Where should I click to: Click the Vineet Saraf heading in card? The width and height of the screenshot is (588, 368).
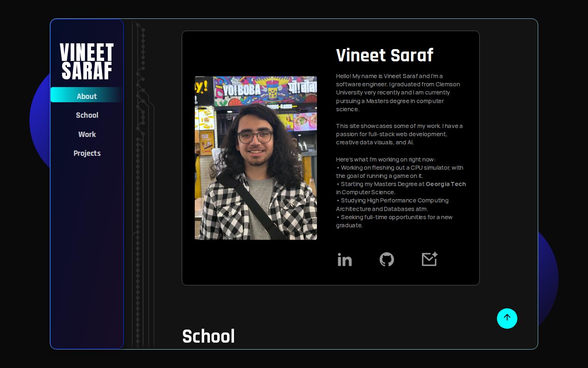385,55
